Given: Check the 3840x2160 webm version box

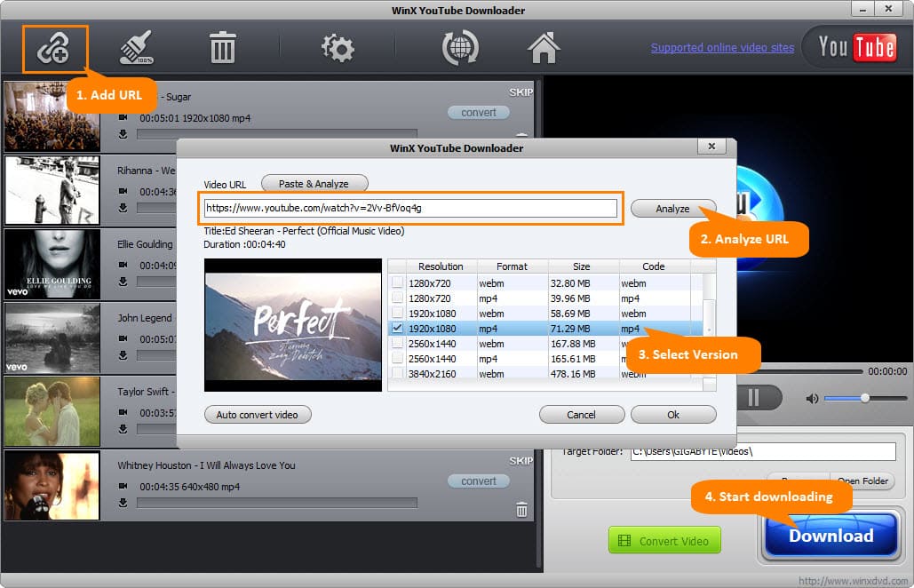Looking at the screenshot, I should click(398, 373).
